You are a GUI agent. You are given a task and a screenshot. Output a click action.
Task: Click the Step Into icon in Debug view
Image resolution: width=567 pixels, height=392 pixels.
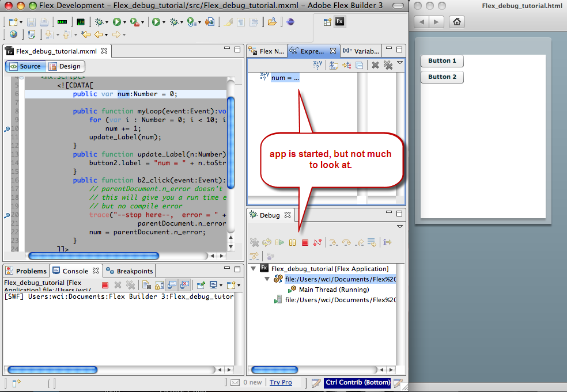coord(334,242)
